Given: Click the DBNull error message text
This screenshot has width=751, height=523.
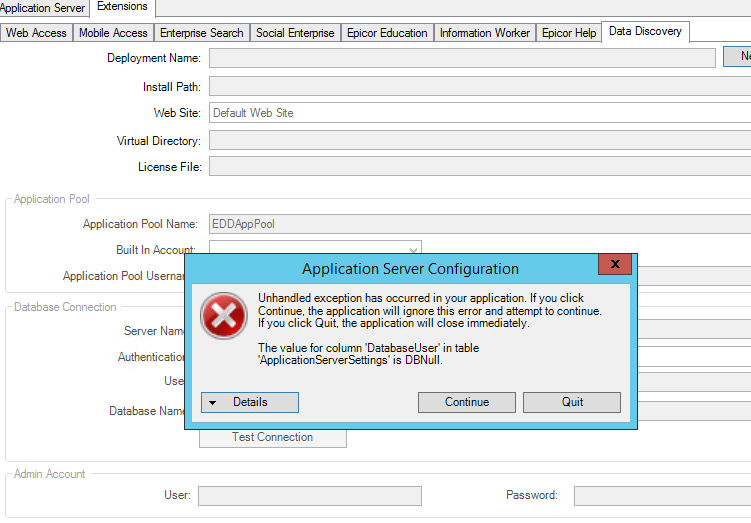Looking at the screenshot, I should tap(368, 354).
